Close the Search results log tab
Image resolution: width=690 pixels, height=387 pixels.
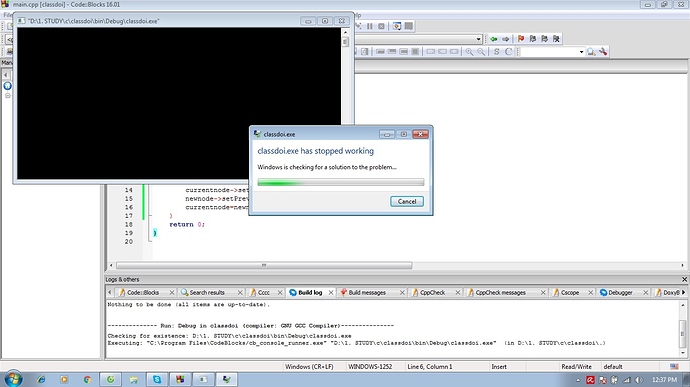click(x=240, y=292)
